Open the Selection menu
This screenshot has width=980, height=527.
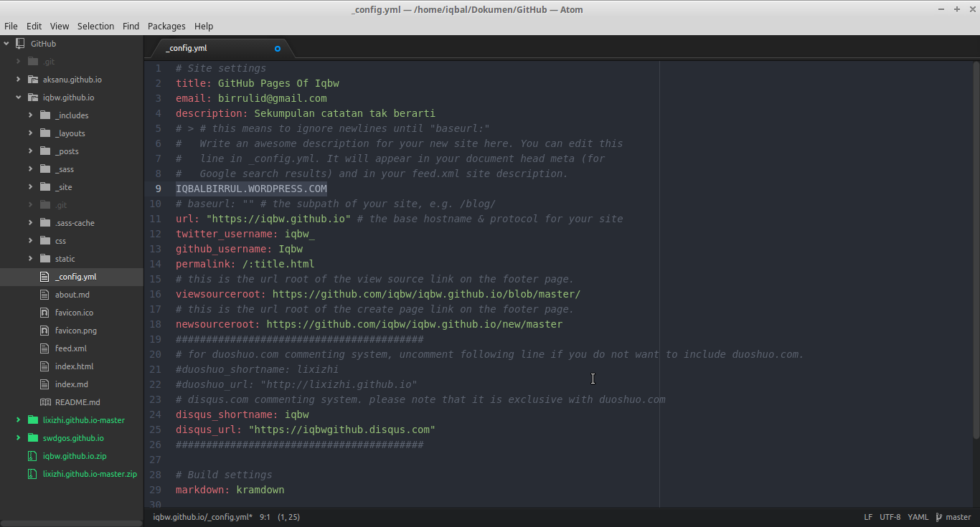pyautogui.click(x=95, y=26)
